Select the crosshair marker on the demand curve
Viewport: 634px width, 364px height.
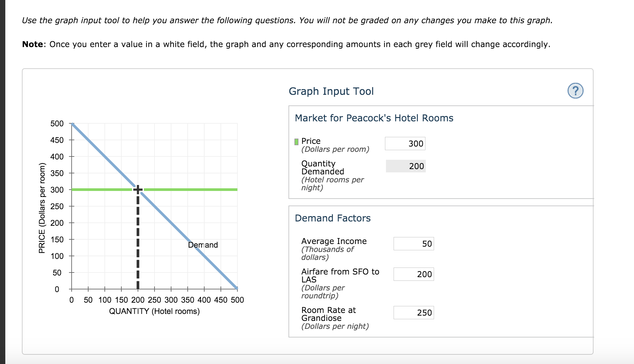click(138, 190)
